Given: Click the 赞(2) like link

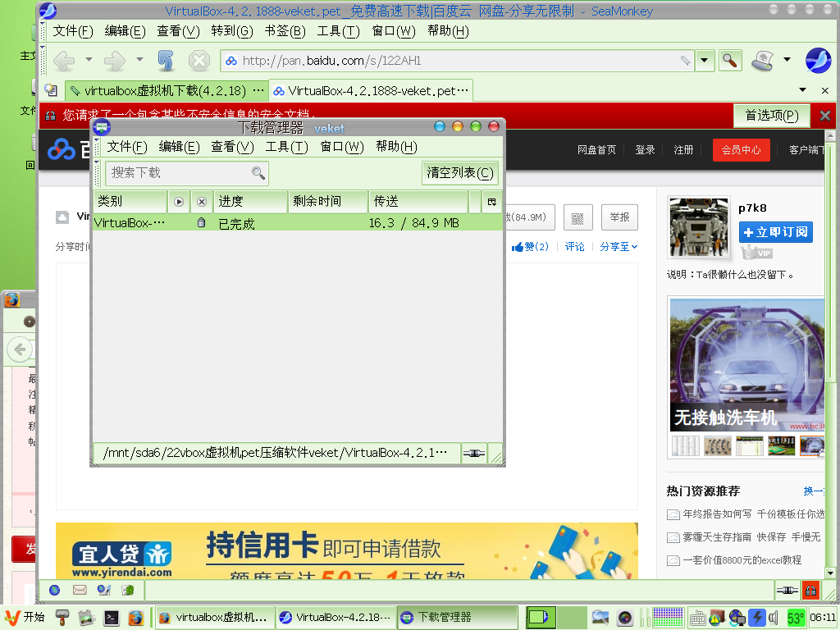Looking at the screenshot, I should (x=531, y=246).
